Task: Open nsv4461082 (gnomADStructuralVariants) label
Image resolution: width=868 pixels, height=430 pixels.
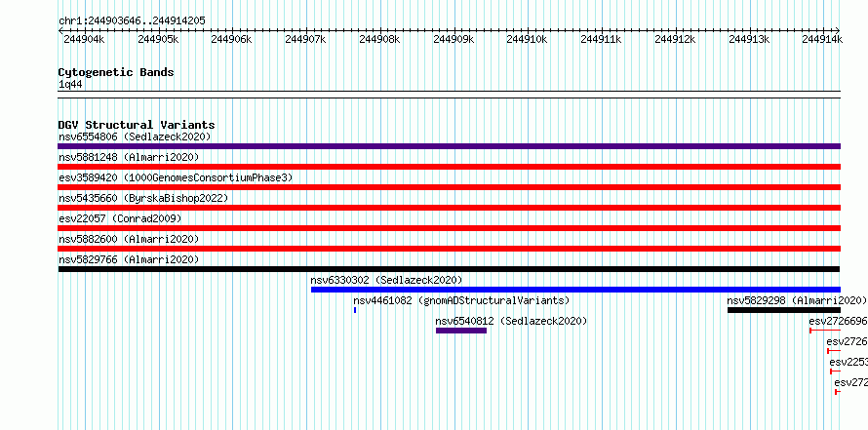Action: pyautogui.click(x=461, y=300)
